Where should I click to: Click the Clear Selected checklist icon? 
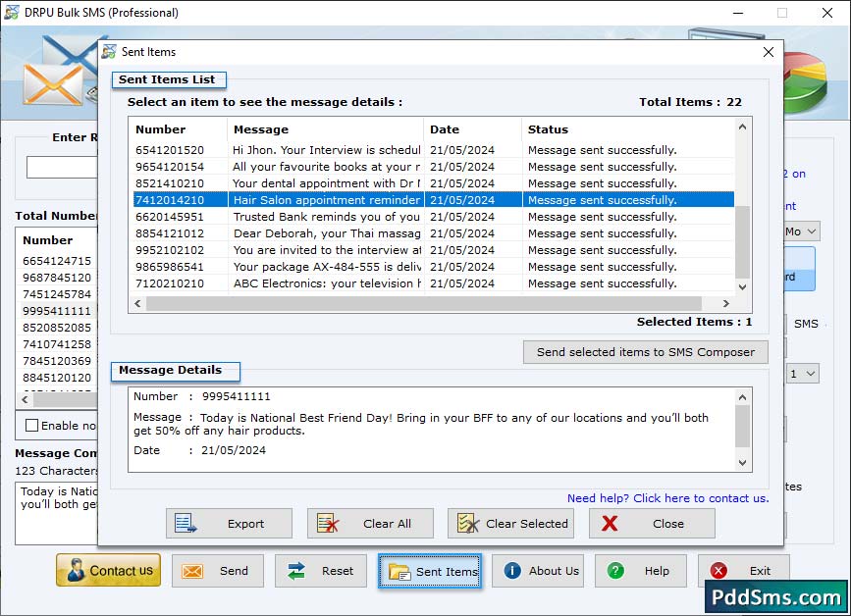click(468, 523)
